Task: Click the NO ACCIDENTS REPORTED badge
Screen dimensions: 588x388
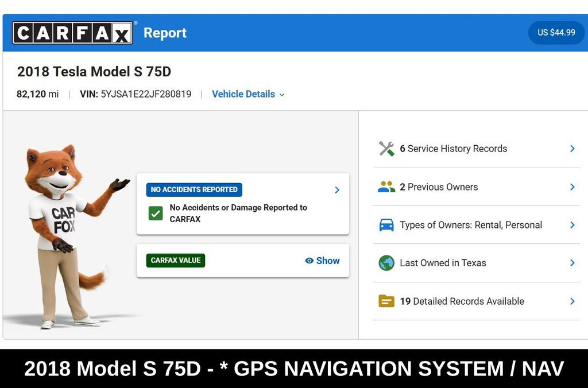Action: [x=194, y=189]
